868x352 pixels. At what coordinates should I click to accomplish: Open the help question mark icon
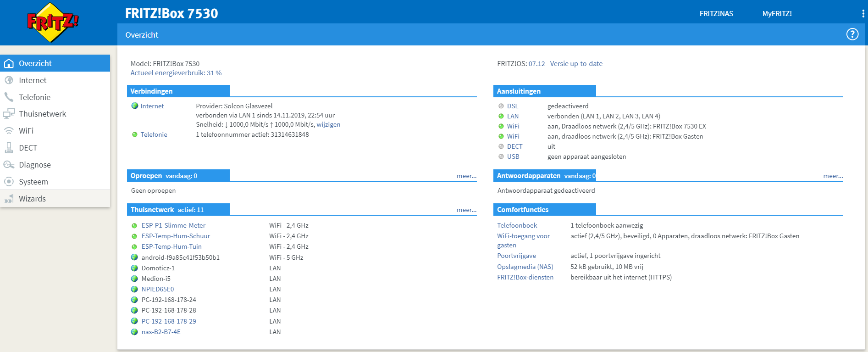852,34
